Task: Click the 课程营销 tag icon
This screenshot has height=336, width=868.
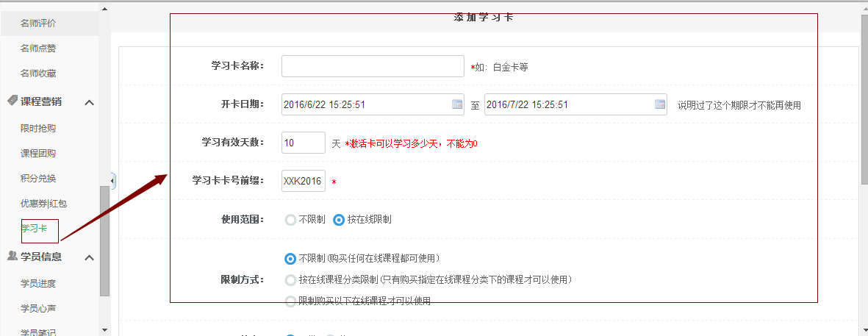Action: point(12,101)
